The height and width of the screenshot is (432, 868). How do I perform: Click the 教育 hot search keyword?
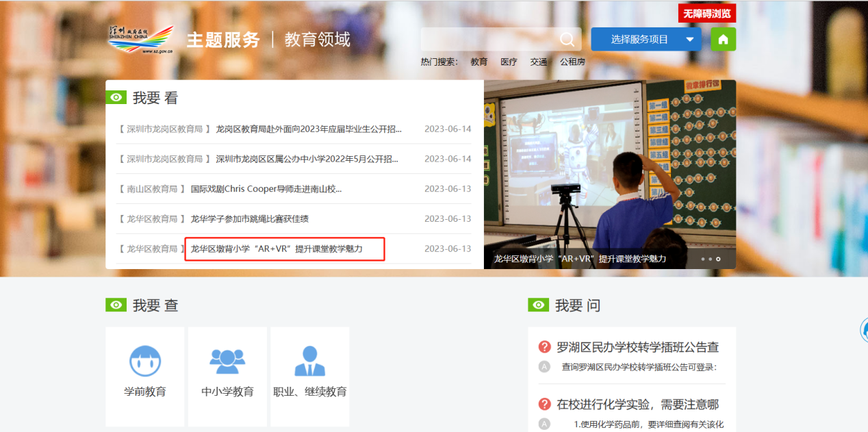pyautogui.click(x=479, y=62)
